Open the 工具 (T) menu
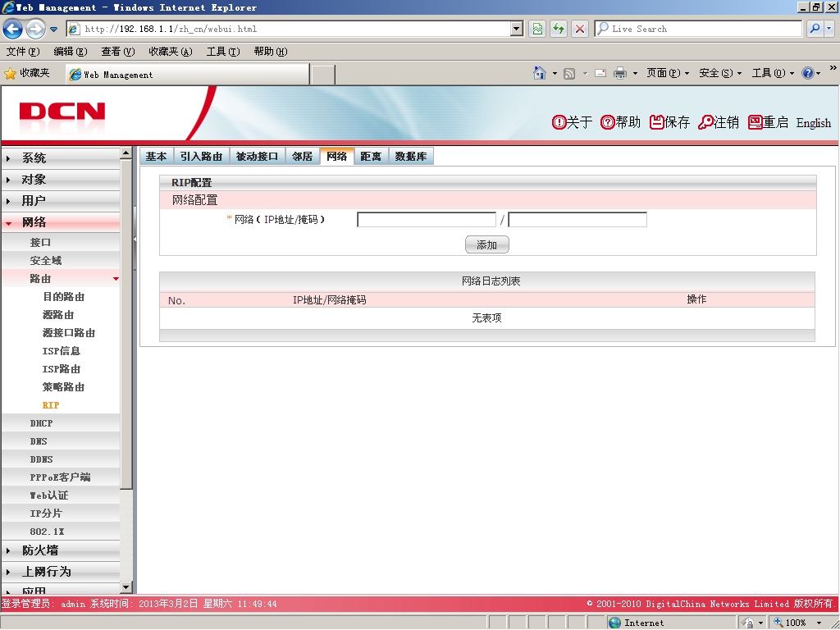Screen dimensions: 840x630 coord(223,52)
